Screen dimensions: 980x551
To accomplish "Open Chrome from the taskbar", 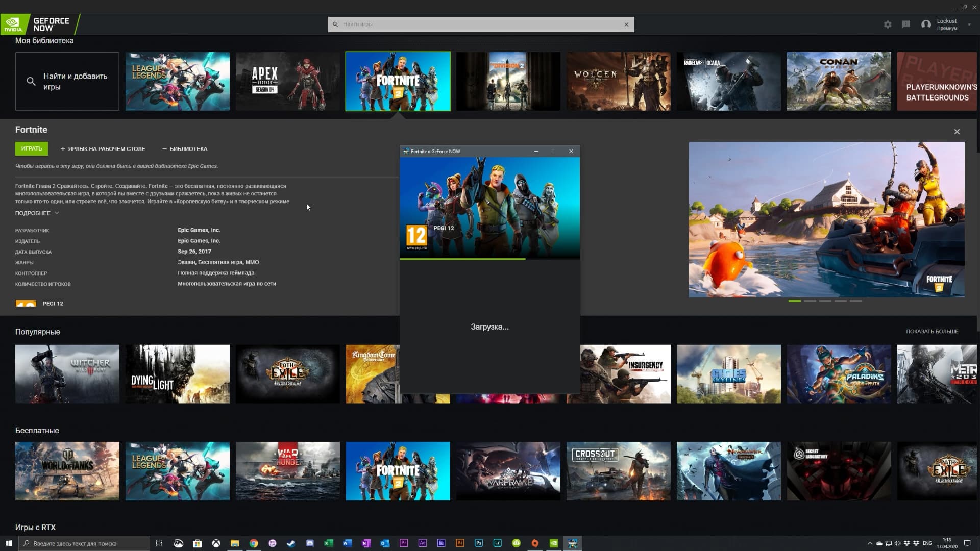I will pyautogui.click(x=254, y=543).
